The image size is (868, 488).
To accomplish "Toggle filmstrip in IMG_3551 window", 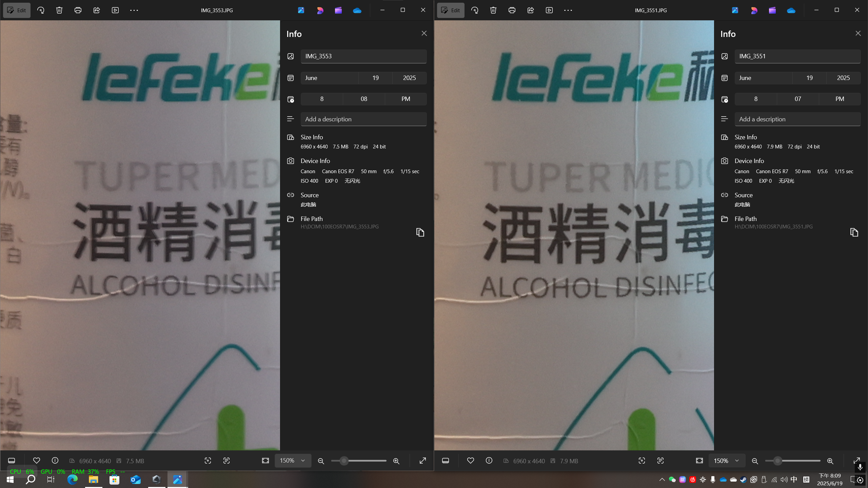I will pos(446,461).
